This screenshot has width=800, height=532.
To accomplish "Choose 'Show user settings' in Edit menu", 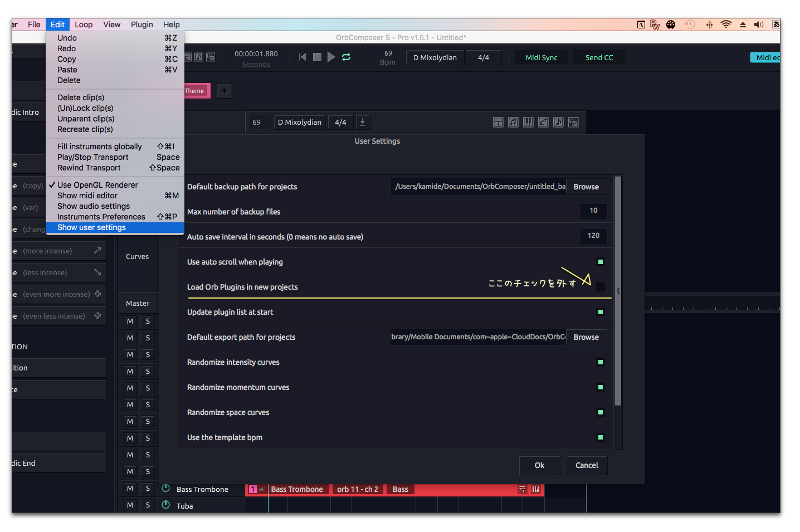I will tap(115, 227).
